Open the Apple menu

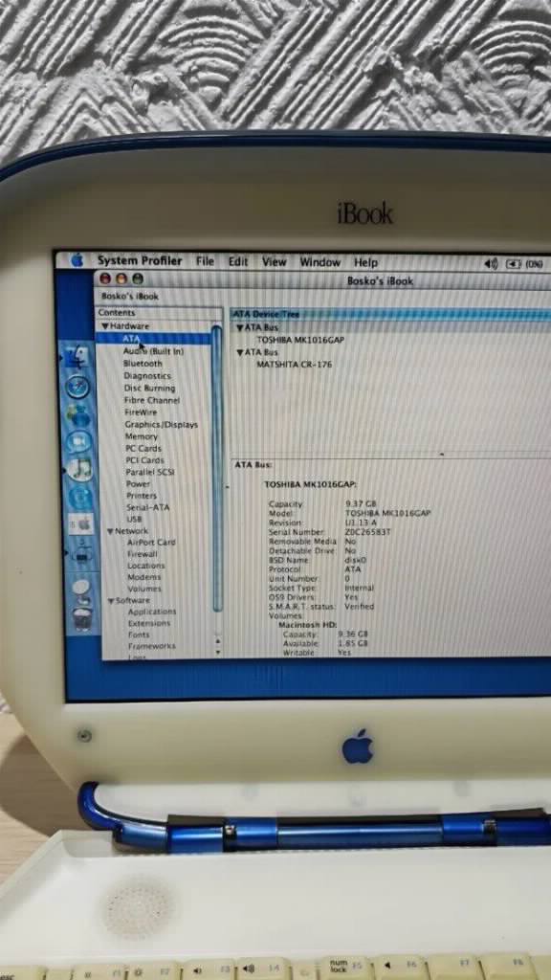77,260
